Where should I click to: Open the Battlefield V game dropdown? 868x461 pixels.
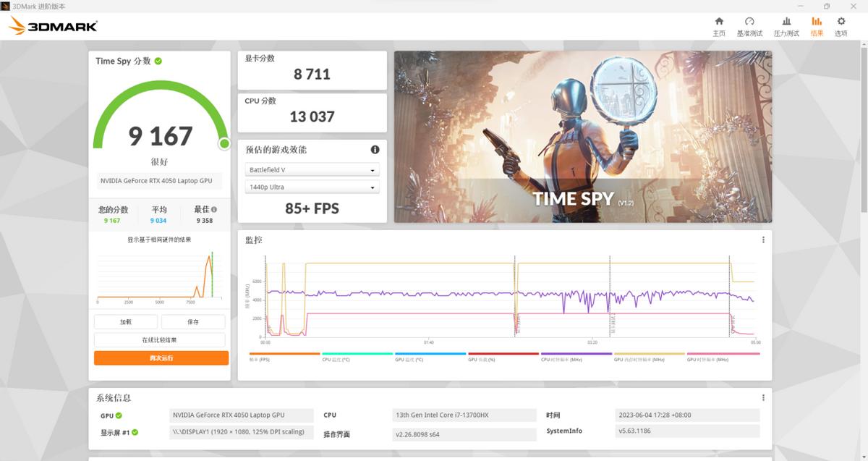[312, 169]
